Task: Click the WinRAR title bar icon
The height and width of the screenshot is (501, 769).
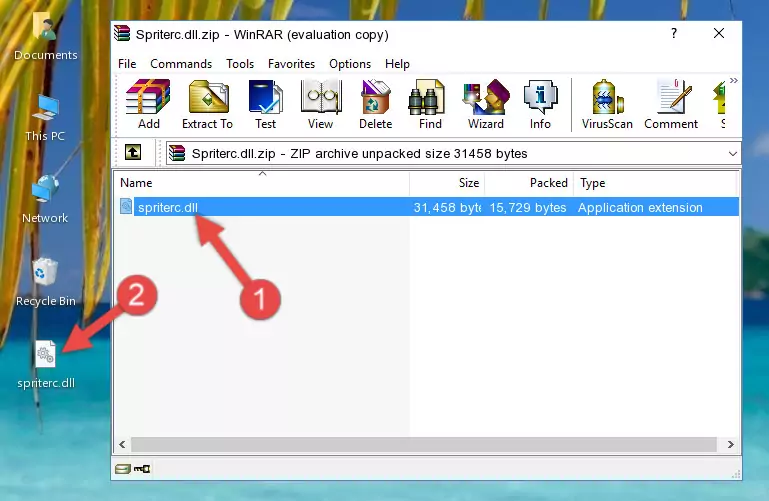Action: click(x=122, y=33)
